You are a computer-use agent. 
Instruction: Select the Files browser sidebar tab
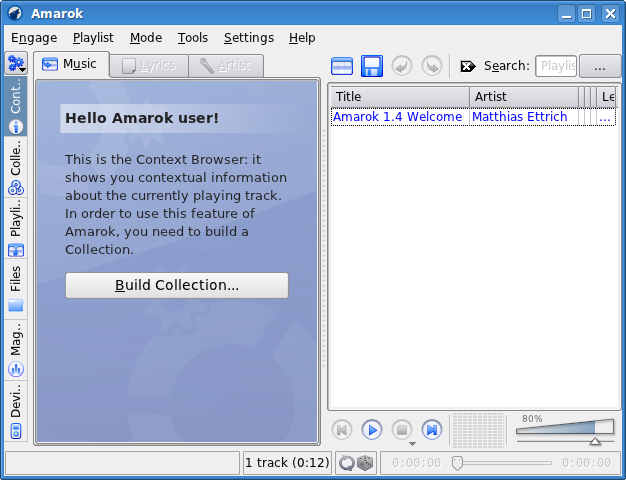coord(16,289)
